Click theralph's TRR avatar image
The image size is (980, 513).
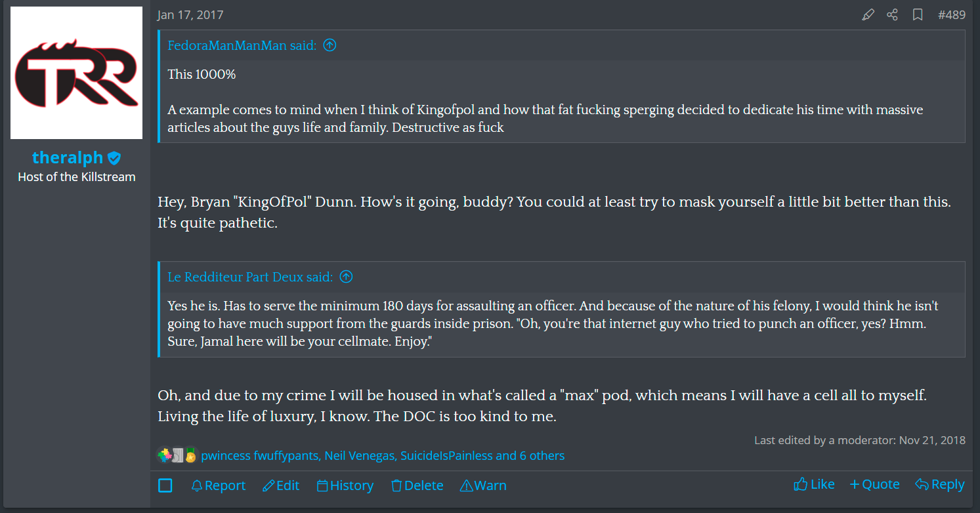coord(76,73)
